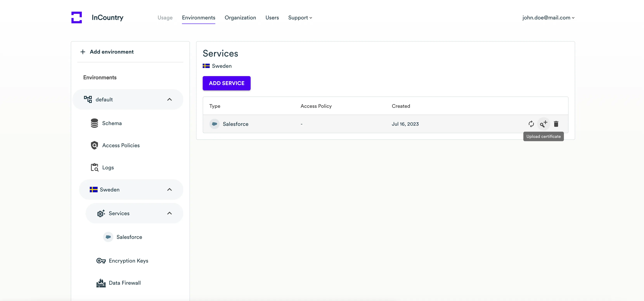Click the Upload certificate key icon

(x=543, y=124)
